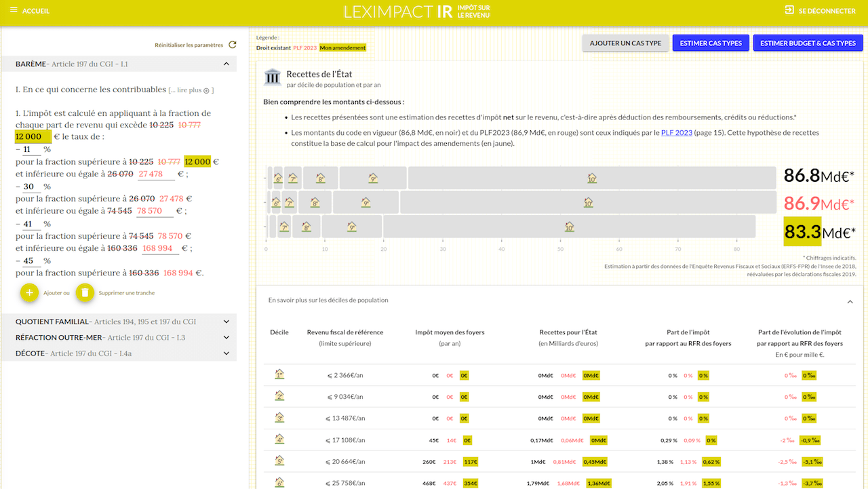The width and height of the screenshot is (868, 489).
Task: Click the highlighted 12 000 threshold input field
Action: (28, 136)
